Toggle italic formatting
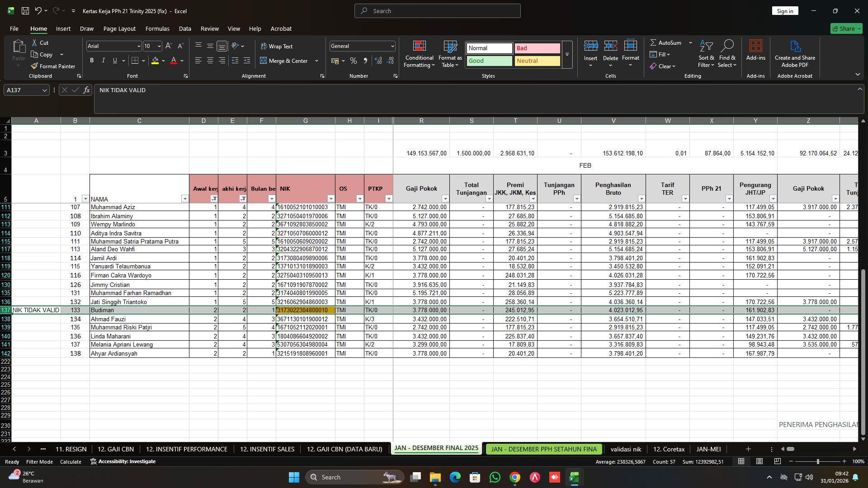 click(x=103, y=60)
